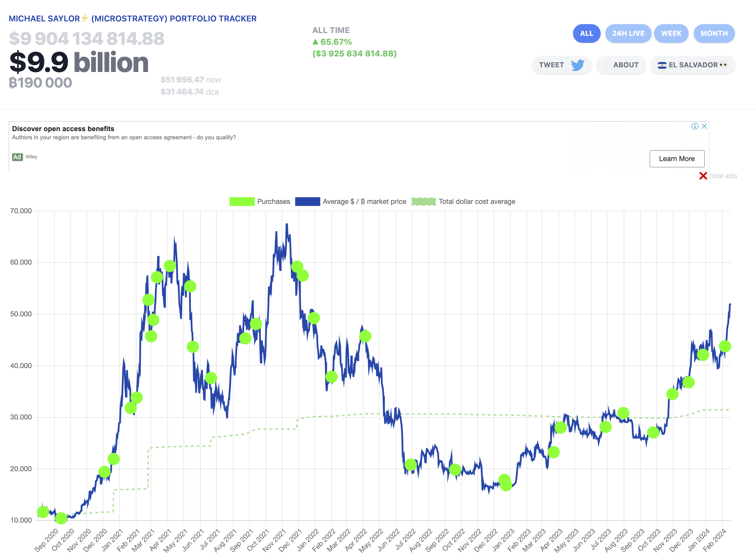Click the eyes emoji on El Salvador button
Image resolution: width=756 pixels, height=558 pixels.
point(724,65)
